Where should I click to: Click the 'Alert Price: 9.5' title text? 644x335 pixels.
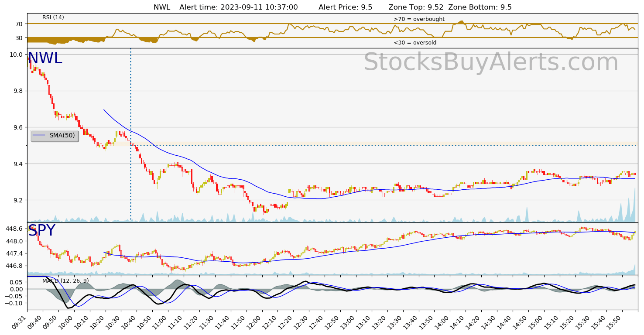345,7
